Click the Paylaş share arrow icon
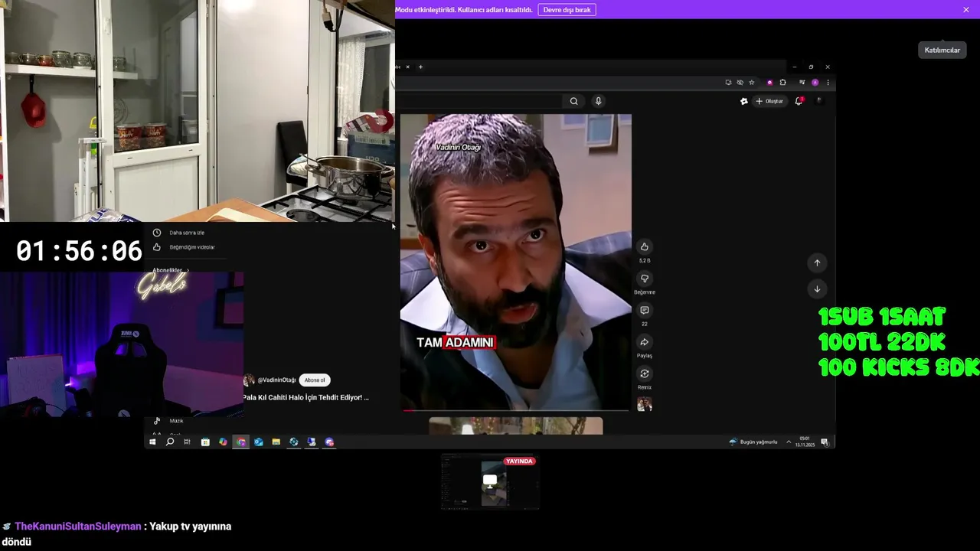This screenshot has height=551, width=980. (644, 342)
